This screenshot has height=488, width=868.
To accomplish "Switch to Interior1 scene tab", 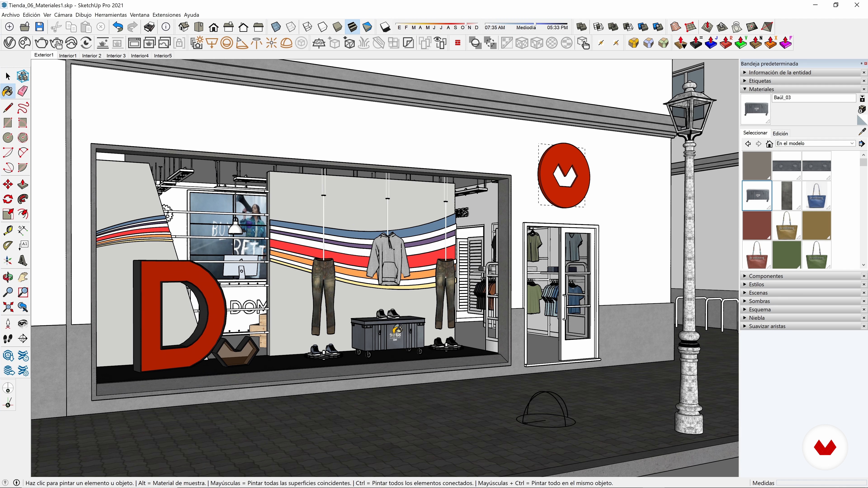I will click(x=68, y=56).
